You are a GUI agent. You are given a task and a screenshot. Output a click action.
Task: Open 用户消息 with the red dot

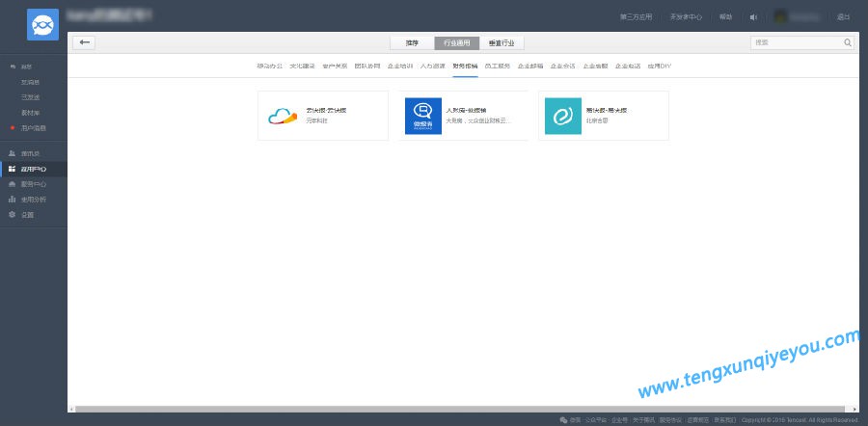click(x=33, y=128)
